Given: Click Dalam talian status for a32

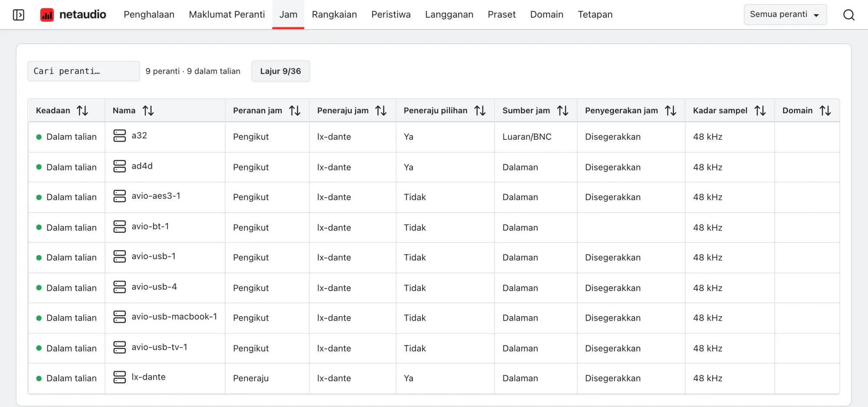Looking at the screenshot, I should point(71,137).
